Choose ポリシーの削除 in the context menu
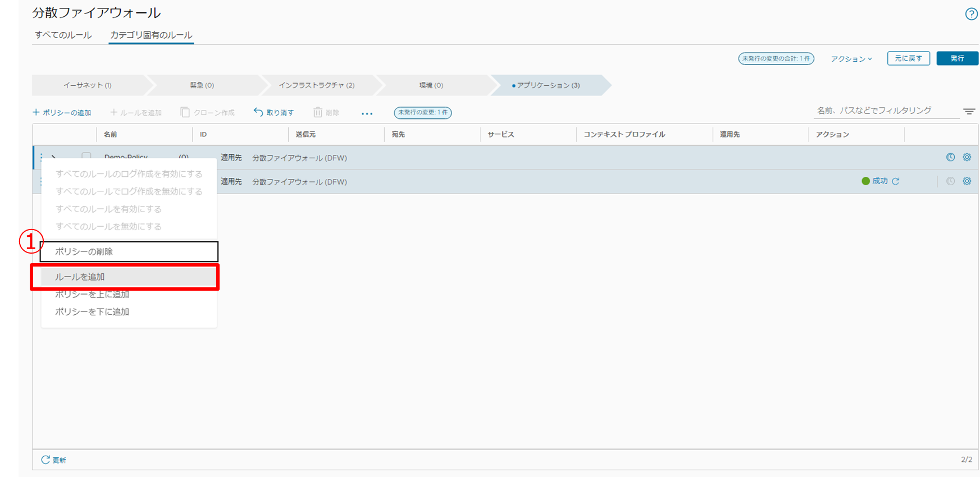980x477 pixels. coord(84,251)
